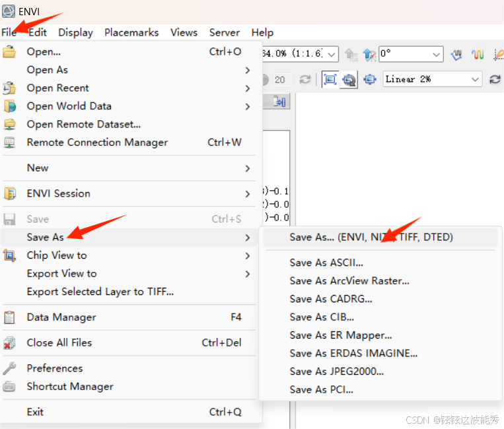Click the ENVI Session icon

point(10,193)
